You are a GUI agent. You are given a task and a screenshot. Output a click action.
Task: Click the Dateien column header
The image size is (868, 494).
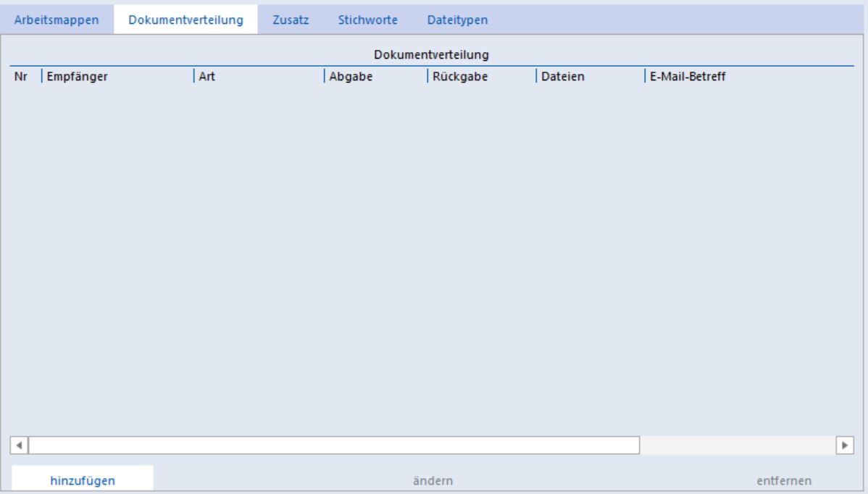590,76
